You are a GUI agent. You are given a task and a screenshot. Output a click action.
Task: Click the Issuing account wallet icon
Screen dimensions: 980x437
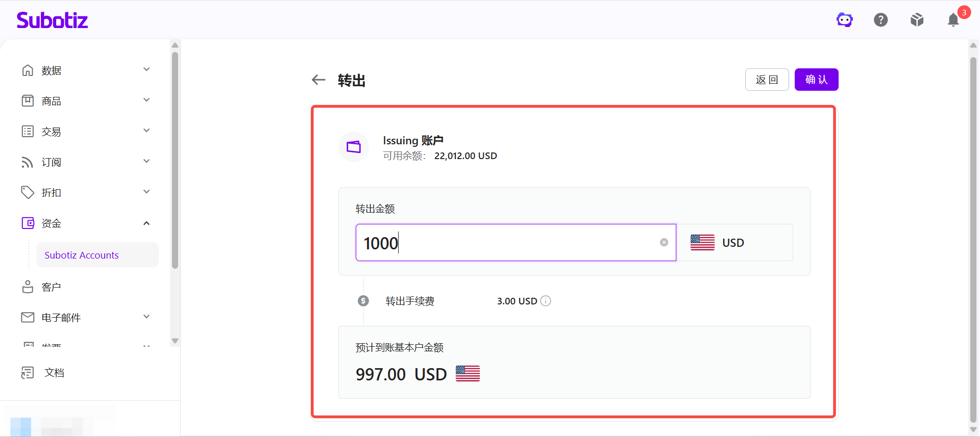coord(354,147)
